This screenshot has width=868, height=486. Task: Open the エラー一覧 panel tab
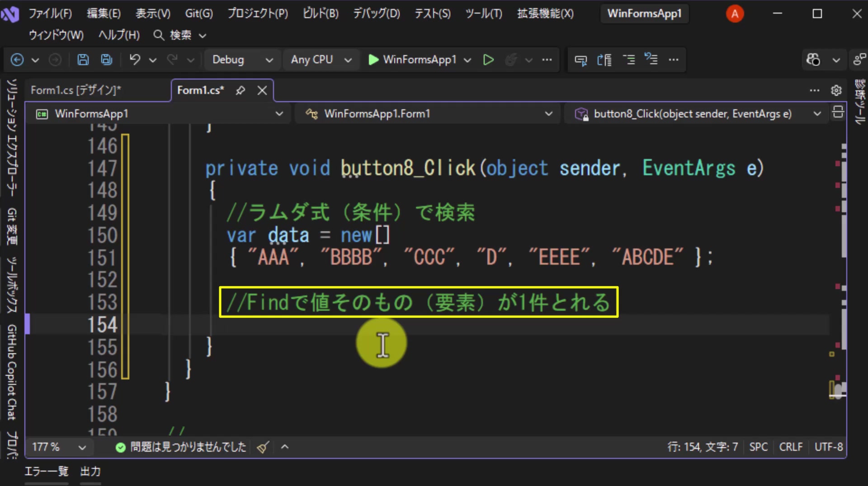pyautogui.click(x=46, y=472)
